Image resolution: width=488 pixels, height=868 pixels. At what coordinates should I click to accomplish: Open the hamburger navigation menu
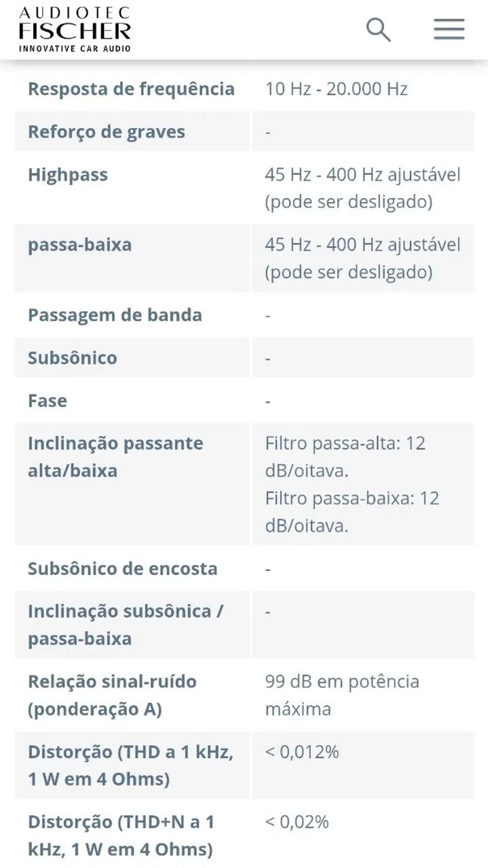pos(449,29)
